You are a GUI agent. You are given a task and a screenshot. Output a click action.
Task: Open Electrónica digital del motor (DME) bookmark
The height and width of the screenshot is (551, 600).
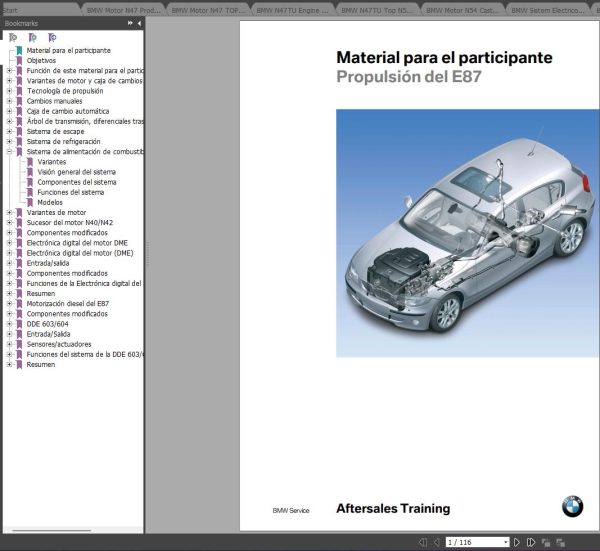(80, 253)
